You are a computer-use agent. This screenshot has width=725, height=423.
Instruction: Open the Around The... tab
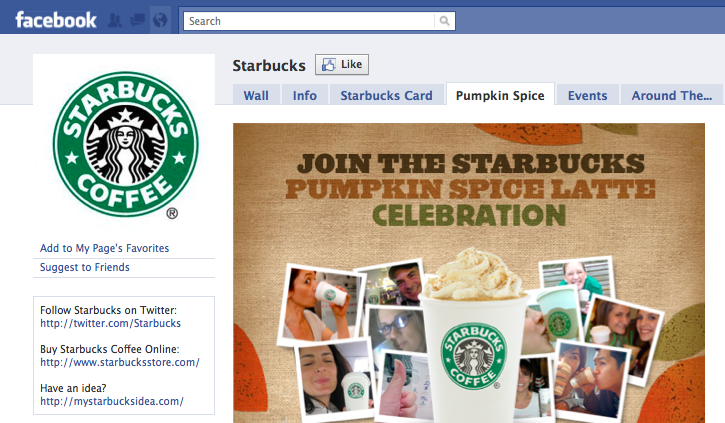(x=672, y=95)
